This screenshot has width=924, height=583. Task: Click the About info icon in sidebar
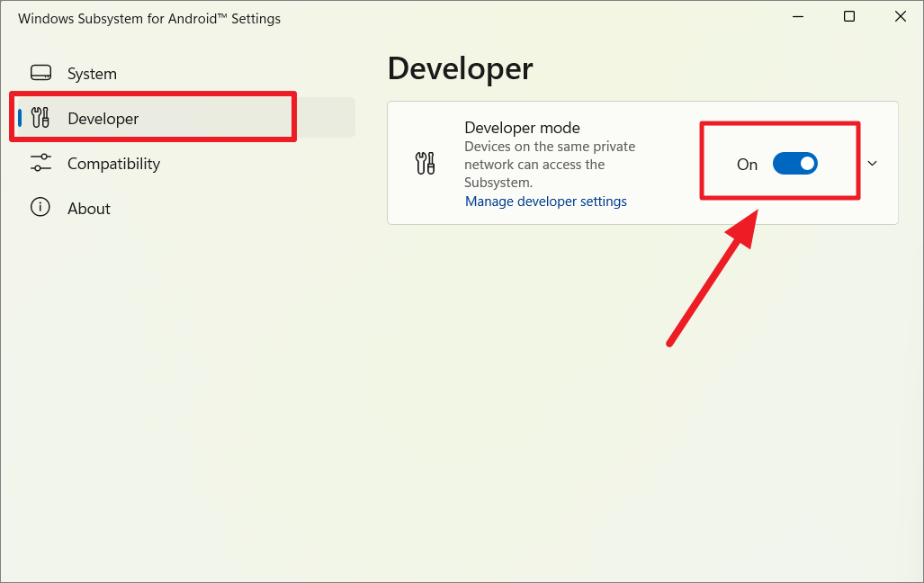pyautogui.click(x=40, y=208)
